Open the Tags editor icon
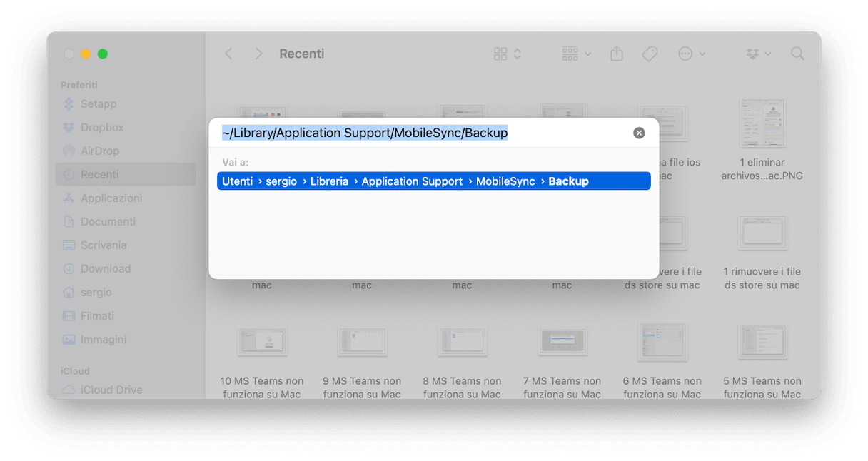Image resolution: width=868 pixels, height=461 pixels. click(x=650, y=54)
